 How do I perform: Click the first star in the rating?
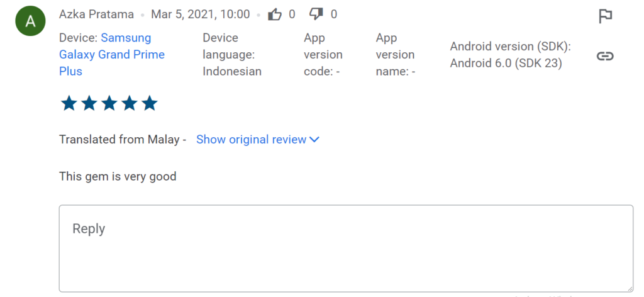[69, 103]
